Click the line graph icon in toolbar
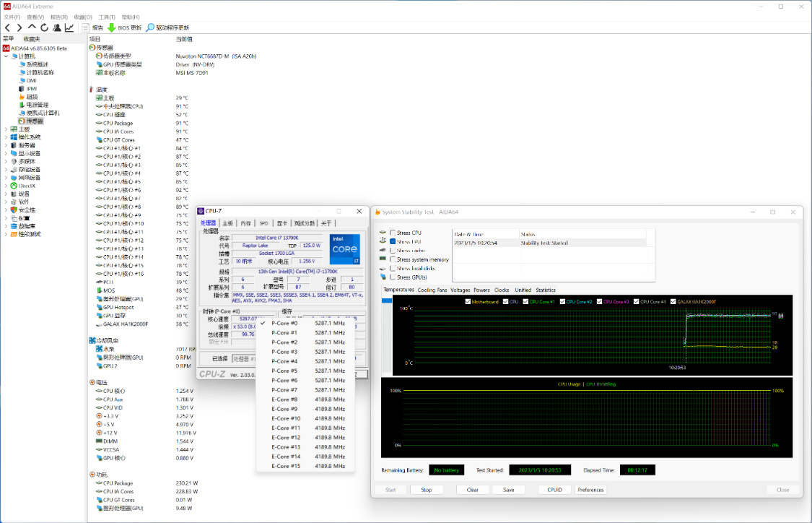Image resolution: width=812 pixels, height=523 pixels. [69, 27]
